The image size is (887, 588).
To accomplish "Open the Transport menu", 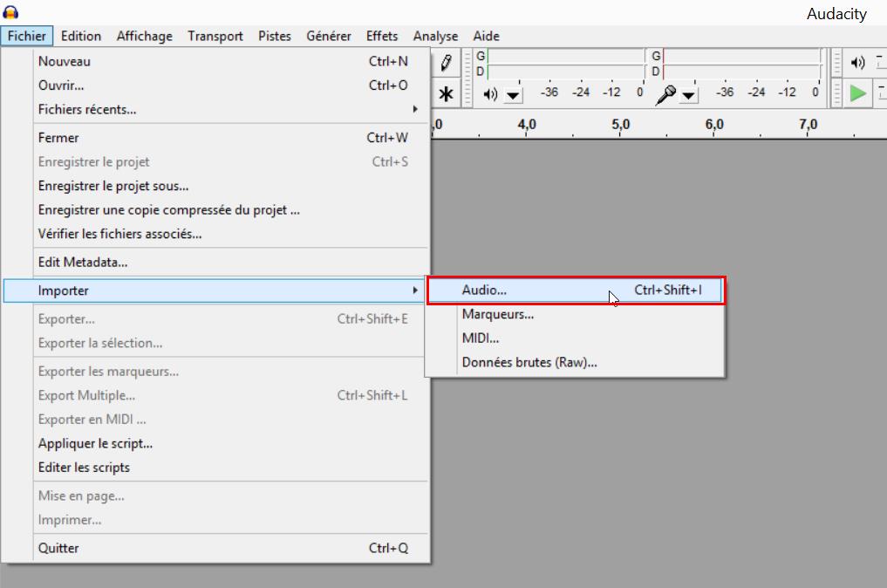I will pyautogui.click(x=215, y=37).
